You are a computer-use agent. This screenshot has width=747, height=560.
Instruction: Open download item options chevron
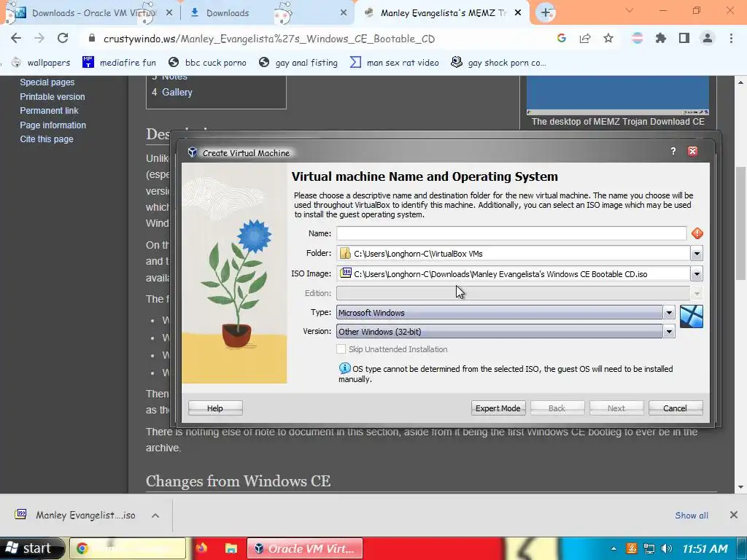pyautogui.click(x=155, y=516)
